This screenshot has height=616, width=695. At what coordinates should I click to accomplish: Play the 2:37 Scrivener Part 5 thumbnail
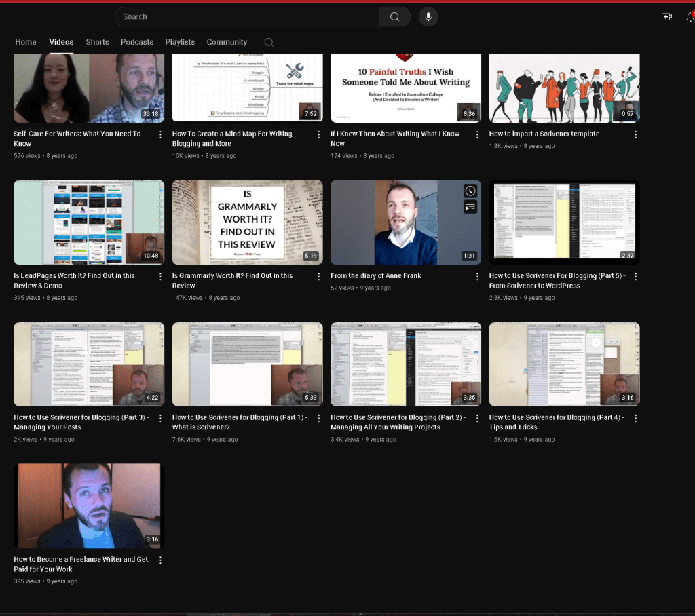[x=564, y=223]
